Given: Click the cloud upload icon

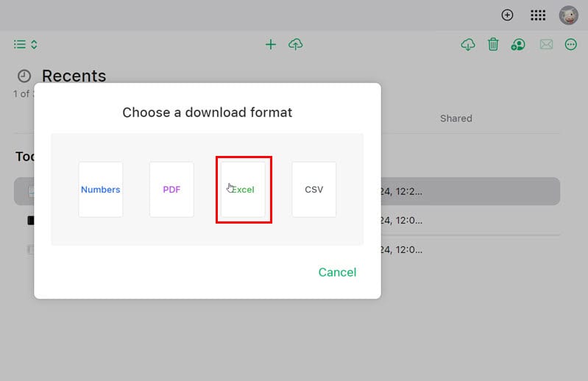Looking at the screenshot, I should click(296, 45).
